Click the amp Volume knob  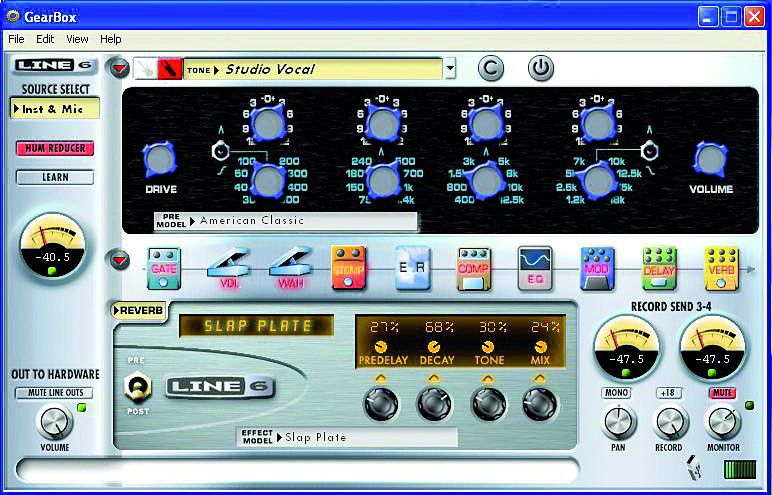(x=711, y=160)
